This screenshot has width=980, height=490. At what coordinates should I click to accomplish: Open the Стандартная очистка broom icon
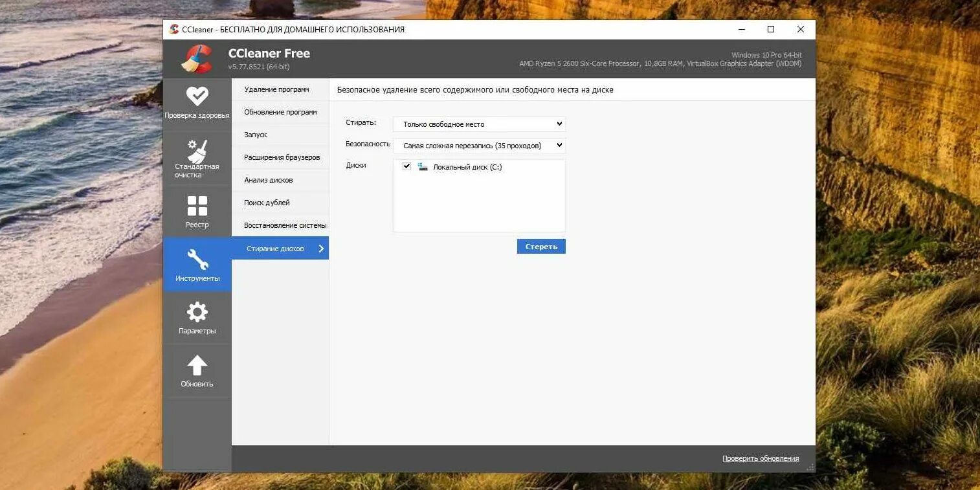click(197, 151)
